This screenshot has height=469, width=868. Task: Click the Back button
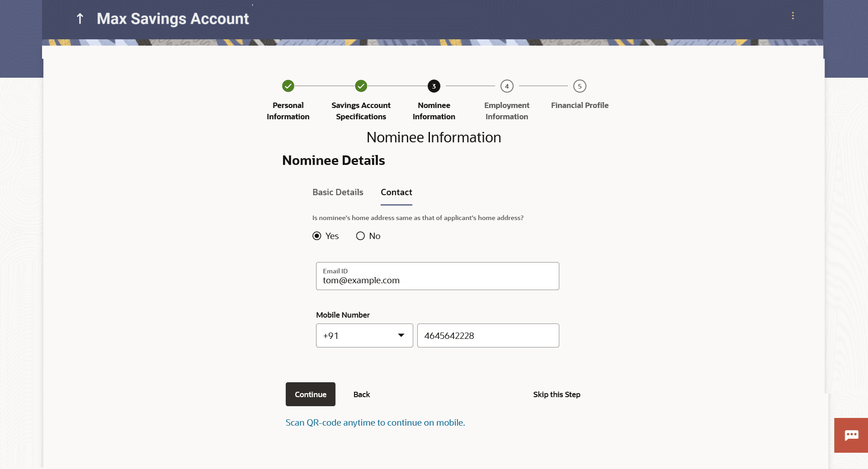pos(362,394)
